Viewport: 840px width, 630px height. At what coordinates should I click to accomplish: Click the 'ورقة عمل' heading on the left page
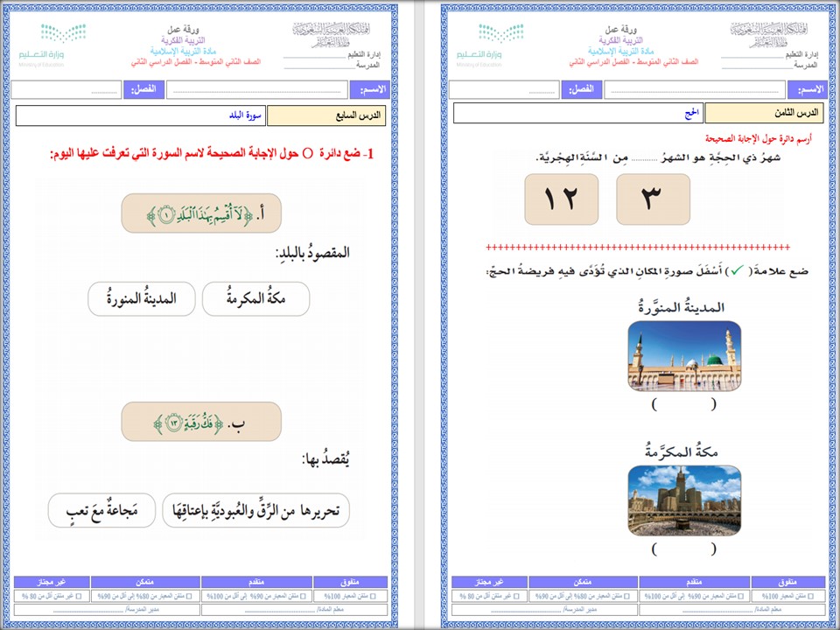(183, 30)
